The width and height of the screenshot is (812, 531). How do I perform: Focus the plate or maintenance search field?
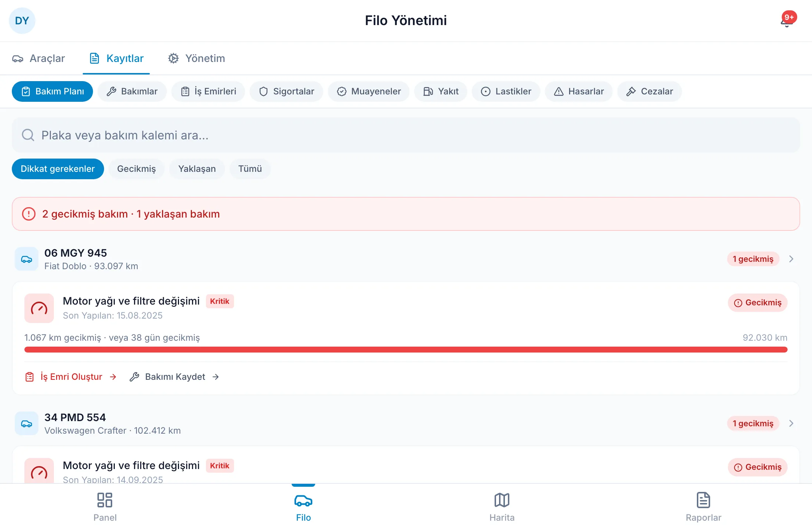[x=406, y=135]
